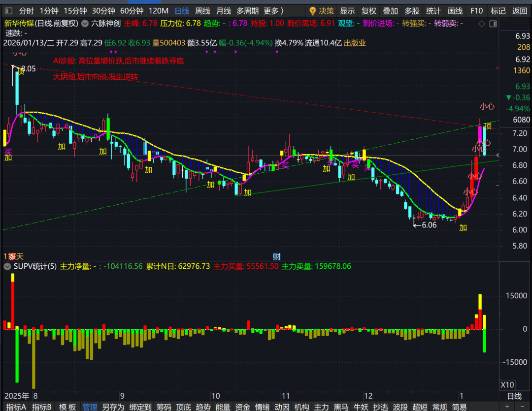Expand the 六脉神剑 indicator dropdown arrow

85,24
